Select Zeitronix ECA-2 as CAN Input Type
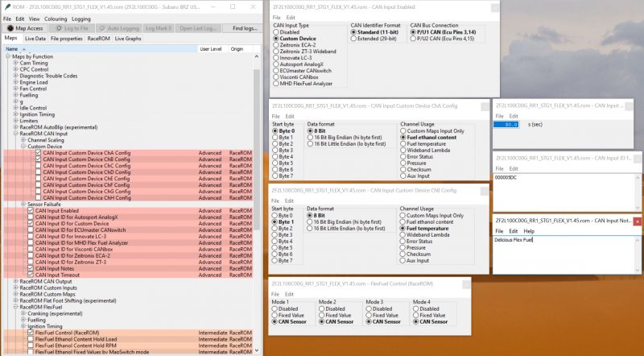This screenshot has width=644, height=356. [276, 47]
